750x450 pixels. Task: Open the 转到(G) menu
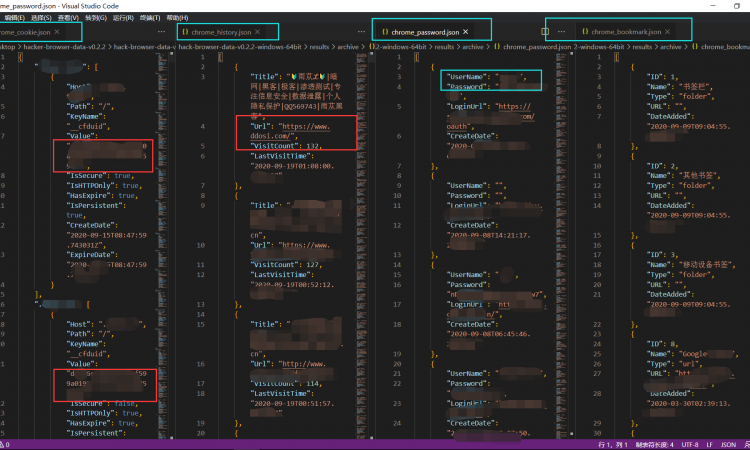(96, 18)
